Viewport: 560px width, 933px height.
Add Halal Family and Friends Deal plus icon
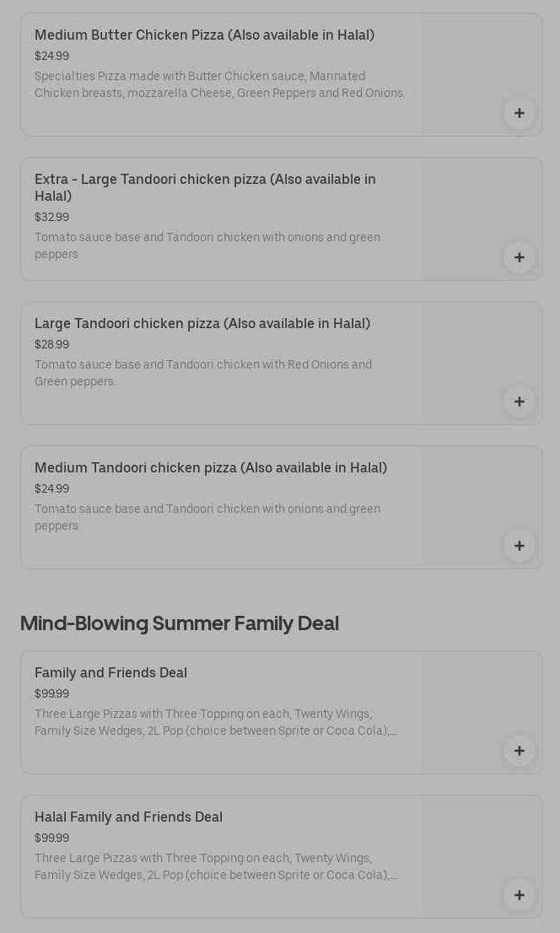click(519, 895)
